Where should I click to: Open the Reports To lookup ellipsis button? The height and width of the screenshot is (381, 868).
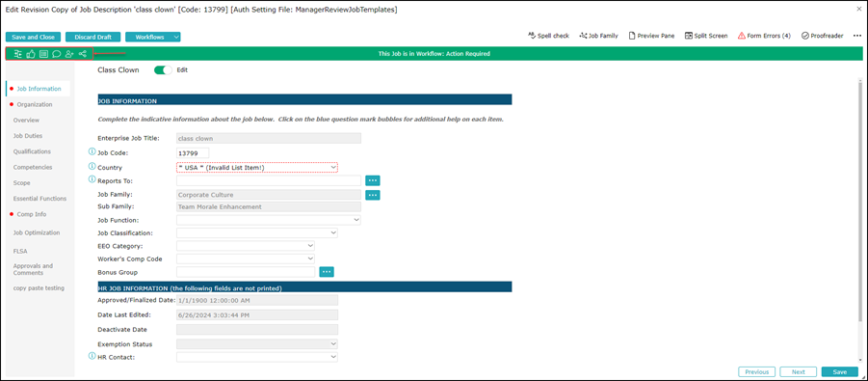click(373, 180)
